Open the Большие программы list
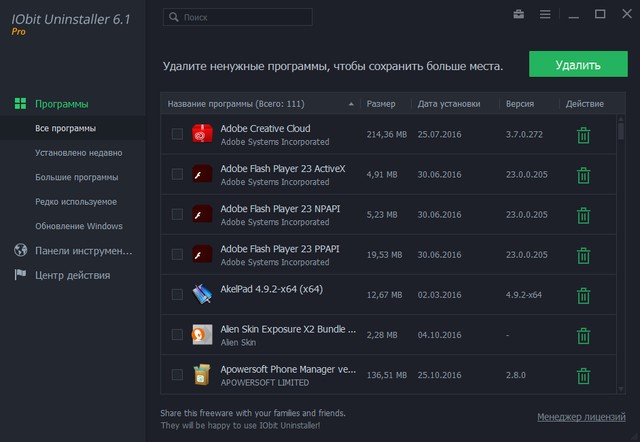 (x=76, y=177)
